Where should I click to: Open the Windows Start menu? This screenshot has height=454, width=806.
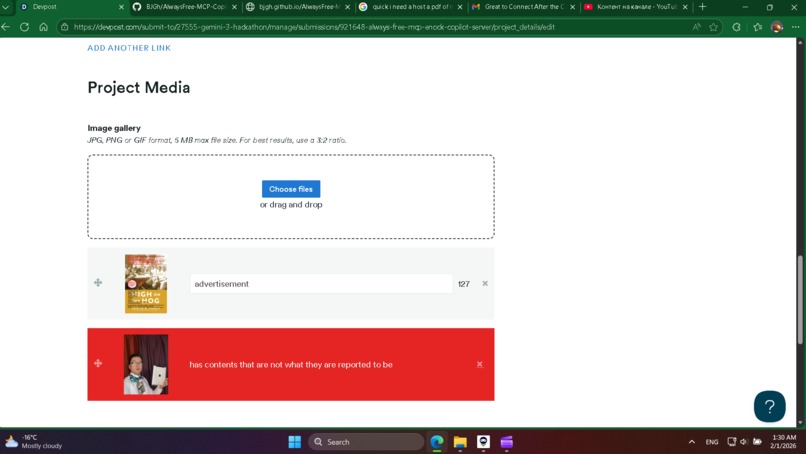pyautogui.click(x=295, y=442)
